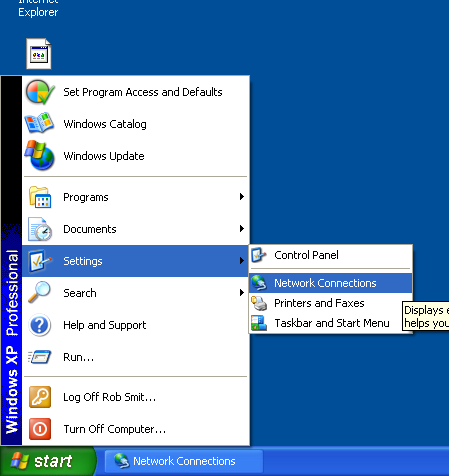Image resolution: width=449 pixels, height=476 pixels.
Task: Expand the Search submenu arrow
Action: pyautogui.click(x=242, y=293)
